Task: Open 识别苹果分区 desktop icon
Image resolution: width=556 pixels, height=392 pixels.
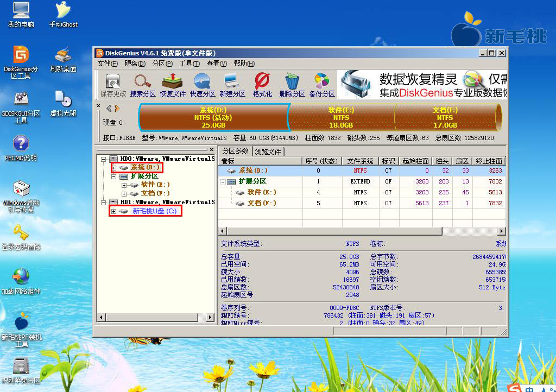Action: coord(21,371)
